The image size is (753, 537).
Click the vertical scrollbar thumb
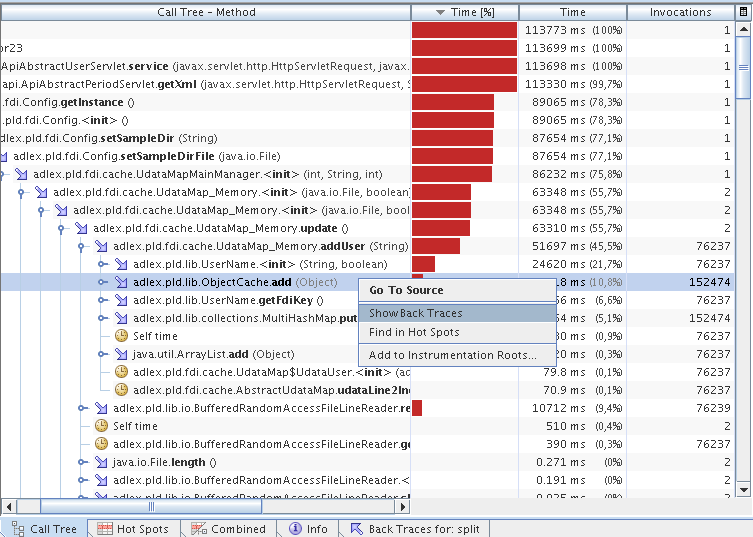[x=743, y=67]
